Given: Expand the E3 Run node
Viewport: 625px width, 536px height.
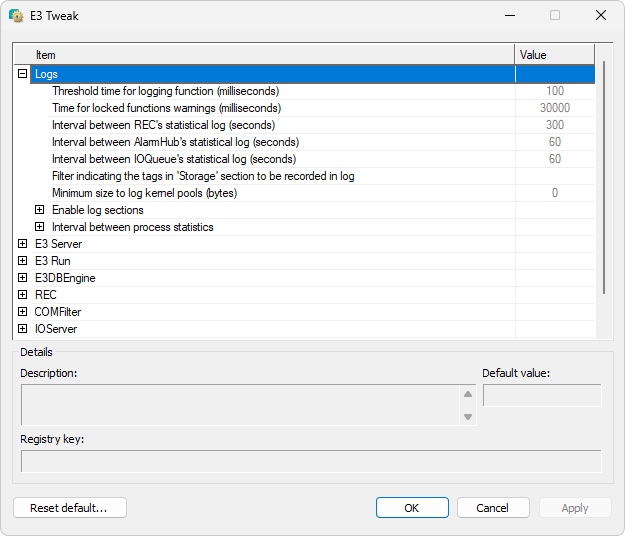Looking at the screenshot, I should tap(23, 261).
